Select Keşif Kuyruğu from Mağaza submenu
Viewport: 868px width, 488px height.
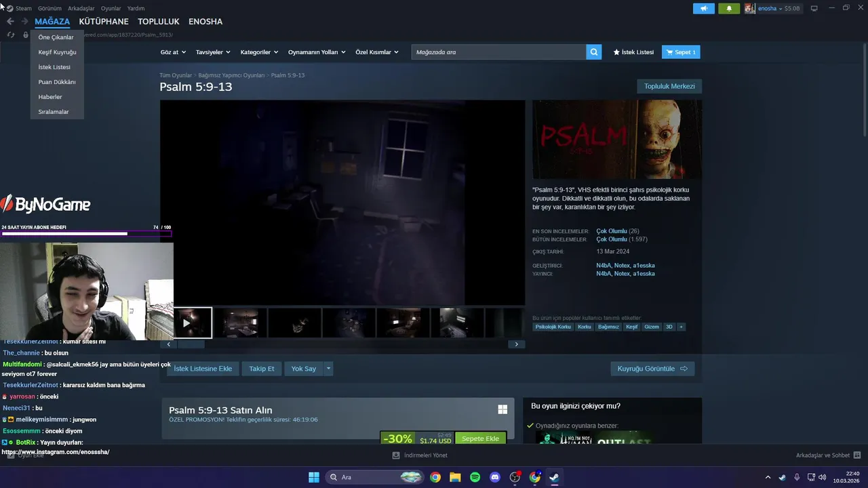click(56, 52)
